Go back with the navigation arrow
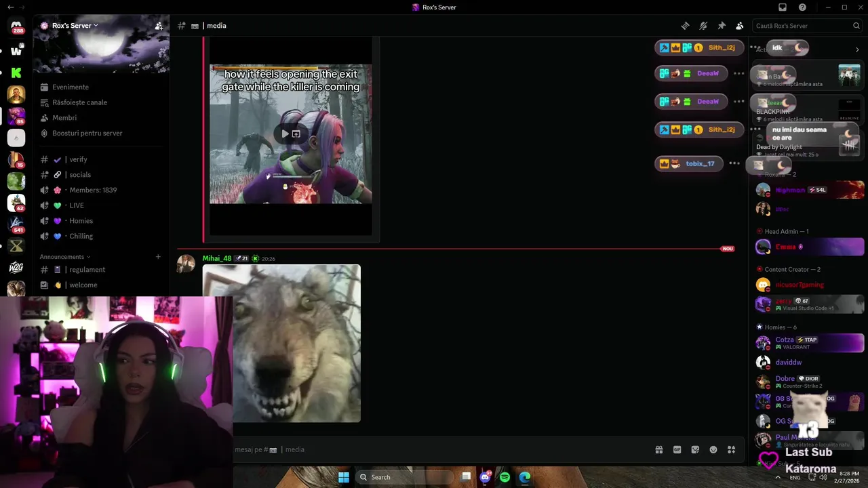Screen dimensions: 868x488 click(x=10, y=7)
